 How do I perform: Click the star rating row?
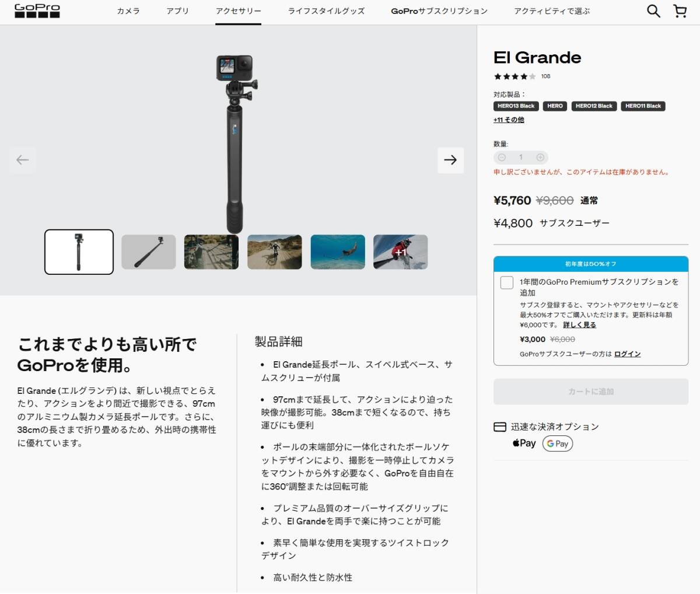click(x=514, y=76)
